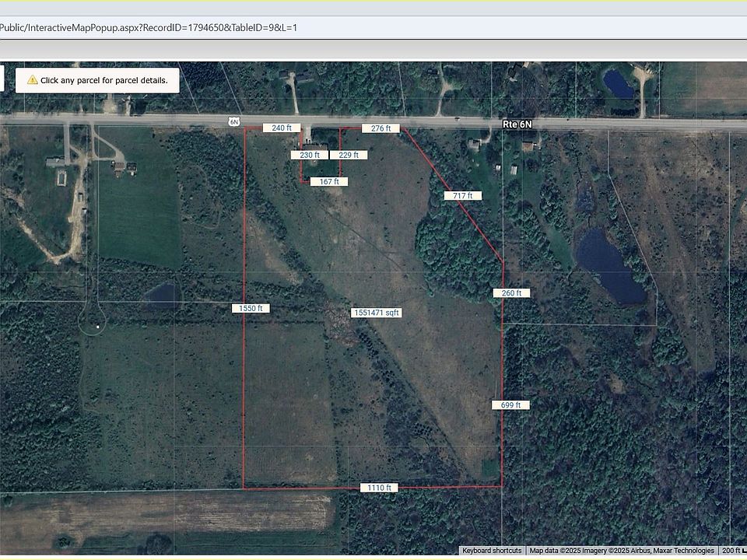Click the 1550 ft boundary label

pyautogui.click(x=251, y=308)
